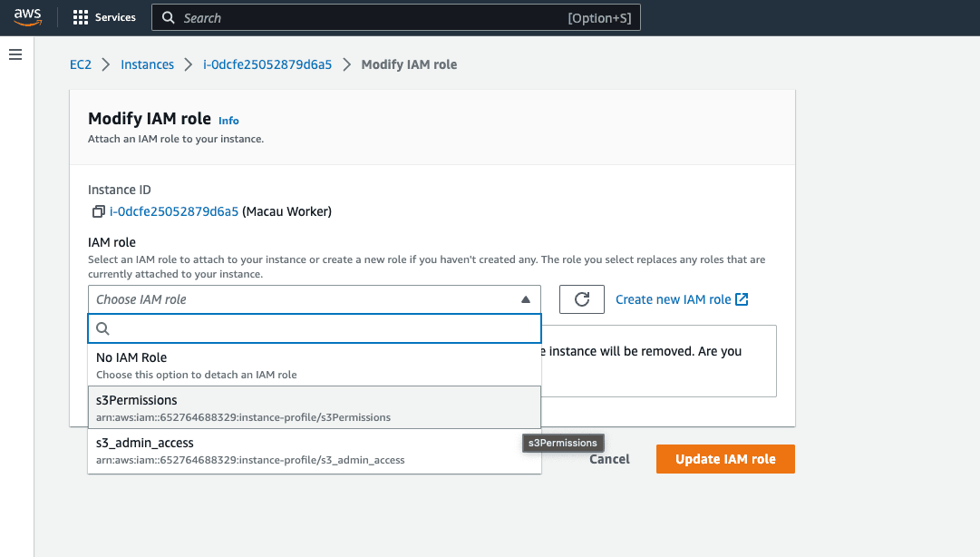Open the Info link beside Modify IAM role
The height and width of the screenshot is (557, 980).
tap(228, 121)
